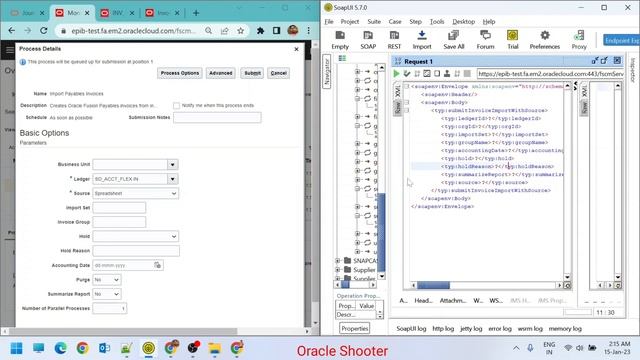Image resolution: width=640 pixels, height=360 pixels.
Task: Click the Process Options button
Action: (x=180, y=73)
